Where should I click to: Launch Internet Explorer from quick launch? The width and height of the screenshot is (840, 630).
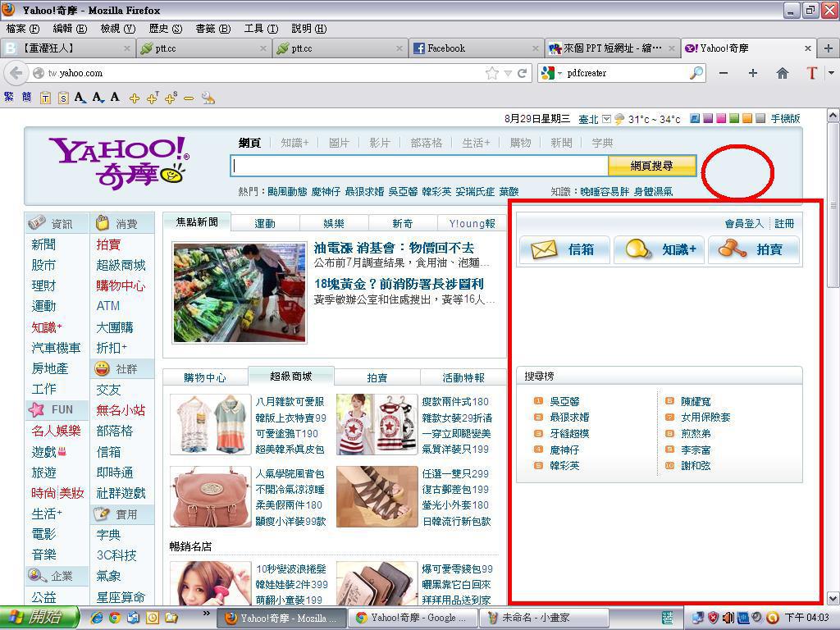tap(97, 618)
